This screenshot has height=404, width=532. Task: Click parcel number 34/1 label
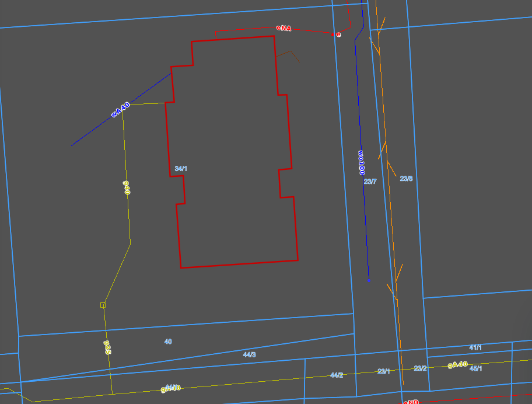181,169
